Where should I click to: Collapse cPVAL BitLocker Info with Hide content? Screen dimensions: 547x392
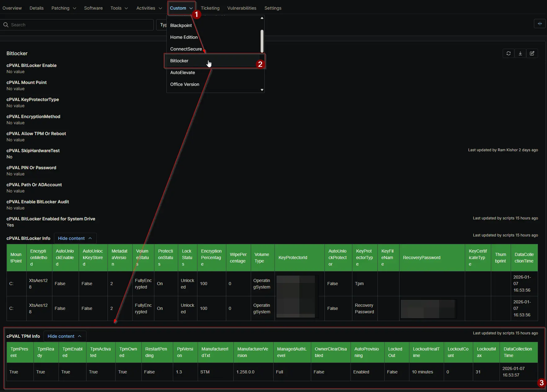pyautogui.click(x=75, y=238)
